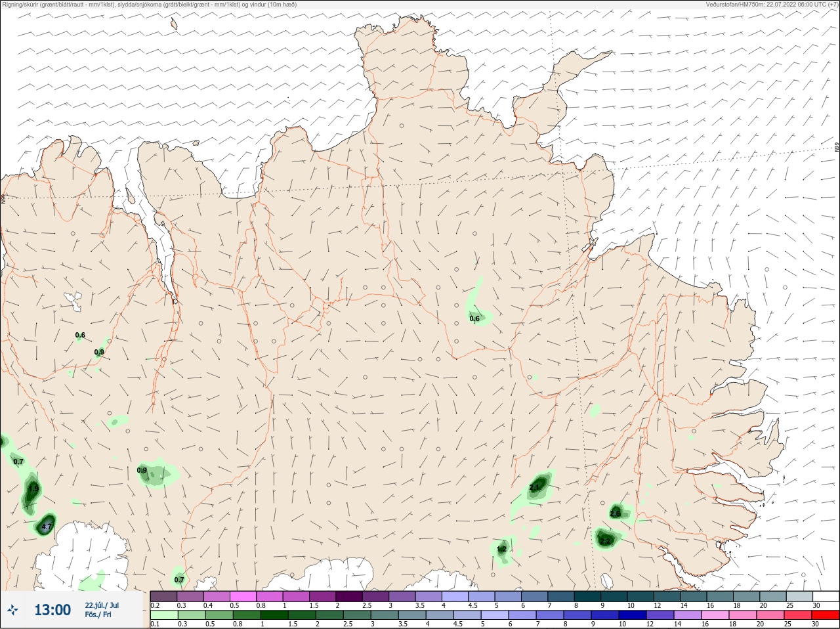Select the 13:00 forecast time label

[52, 611]
